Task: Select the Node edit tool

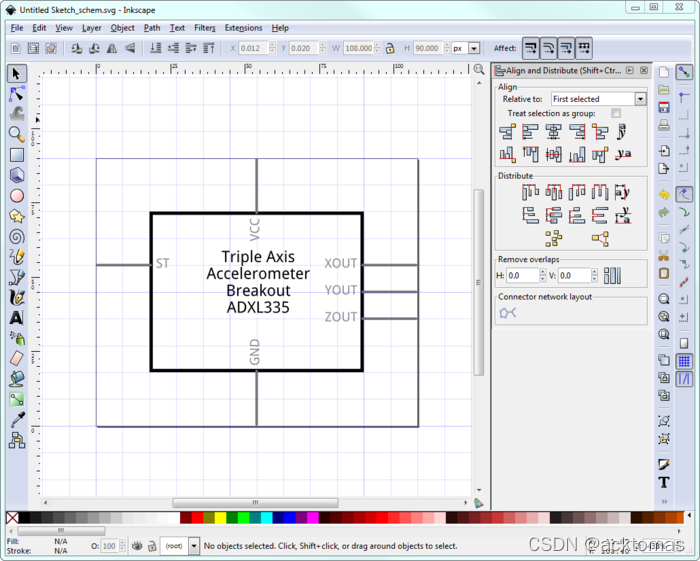Action: click(x=17, y=94)
